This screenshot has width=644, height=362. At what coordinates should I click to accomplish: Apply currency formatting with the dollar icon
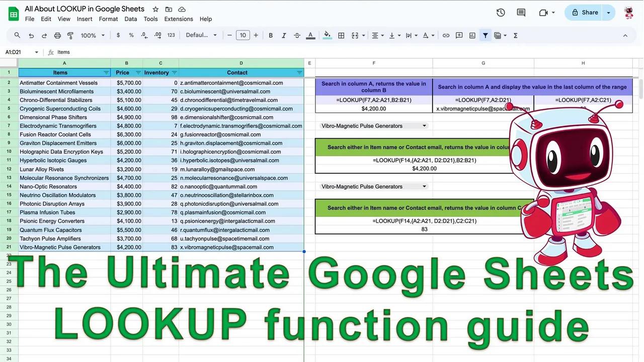click(x=117, y=35)
